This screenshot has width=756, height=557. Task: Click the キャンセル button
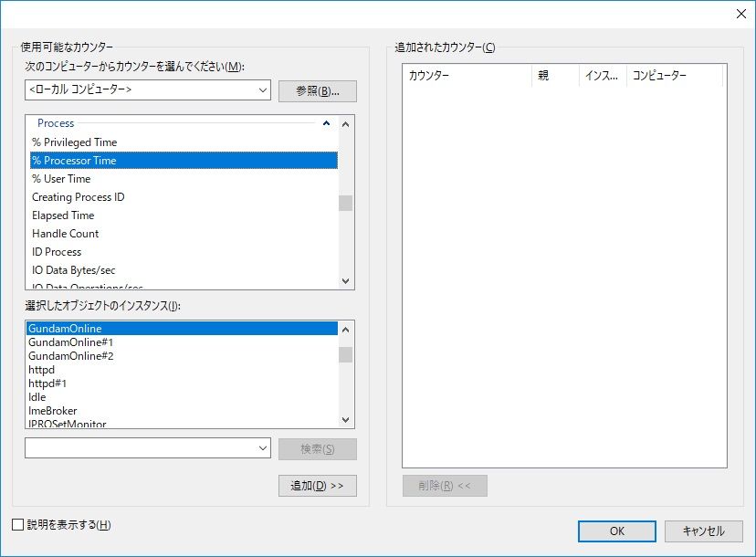(x=703, y=531)
